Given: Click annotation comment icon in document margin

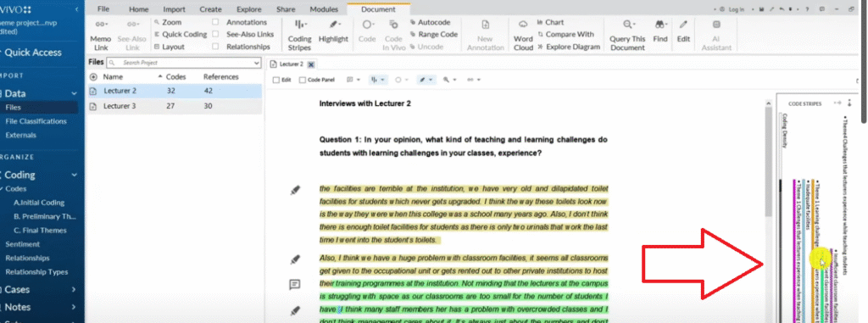Looking at the screenshot, I should coord(295,284).
